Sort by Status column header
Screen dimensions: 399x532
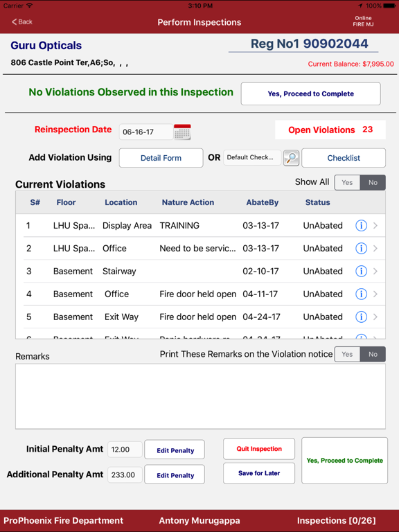pos(317,202)
